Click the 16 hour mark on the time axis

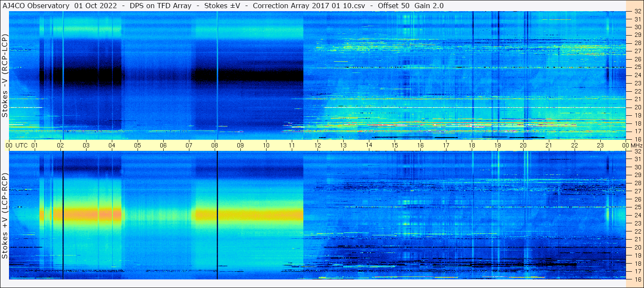tap(420, 145)
